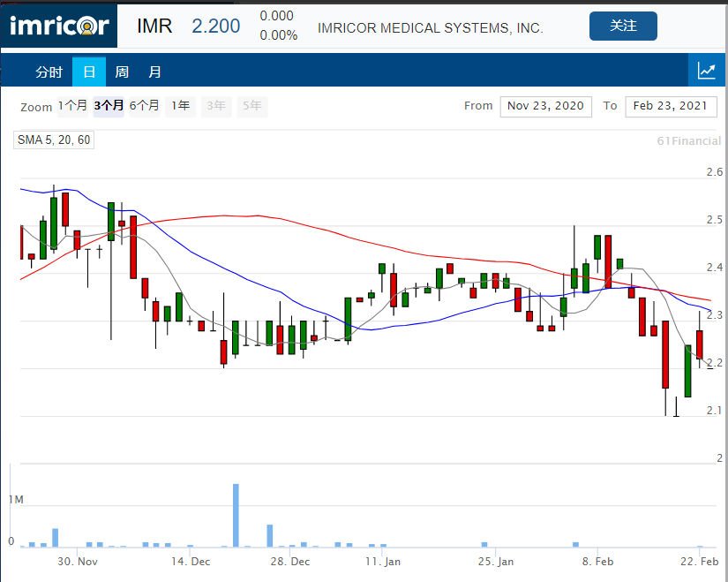The height and width of the screenshot is (582, 728).
Task: Set zoom to 1年
Action: (x=181, y=105)
